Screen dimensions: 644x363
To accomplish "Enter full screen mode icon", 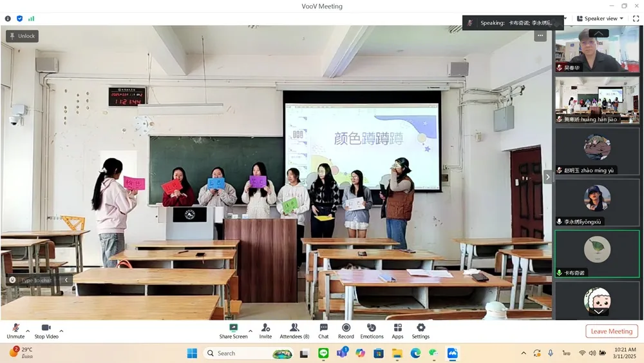I will point(636,19).
